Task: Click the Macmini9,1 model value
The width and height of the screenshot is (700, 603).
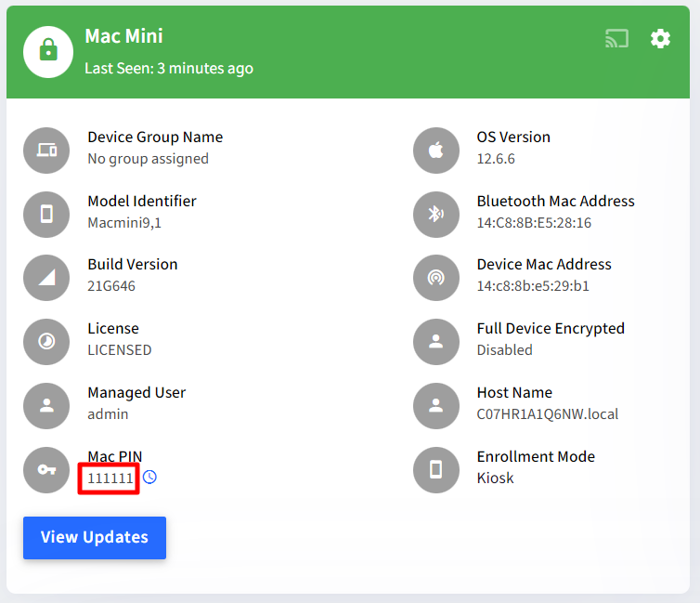Action: click(x=124, y=222)
